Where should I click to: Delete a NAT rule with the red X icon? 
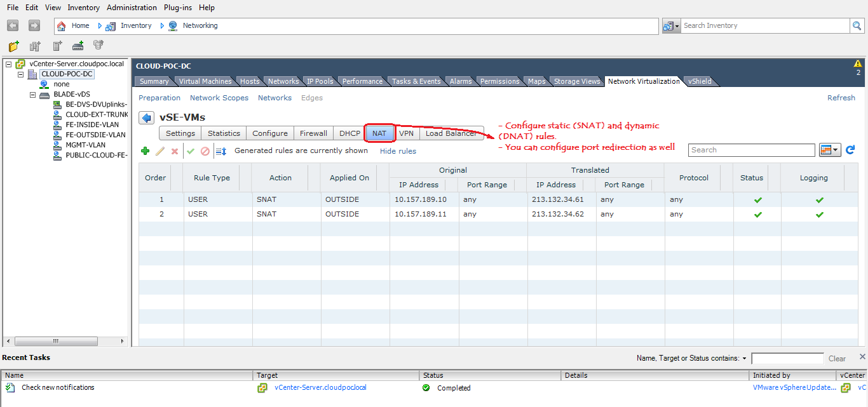[x=175, y=150]
